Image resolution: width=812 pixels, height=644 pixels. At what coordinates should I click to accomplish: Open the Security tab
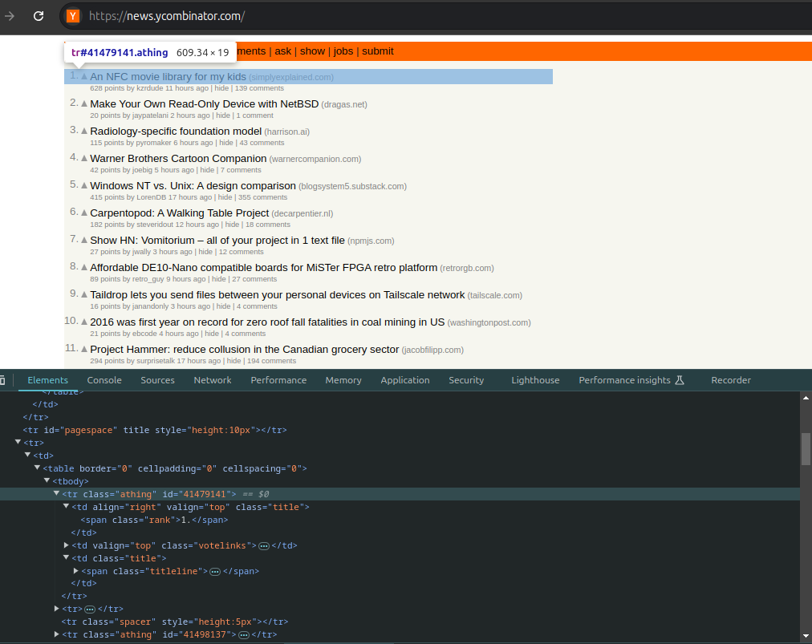click(466, 380)
